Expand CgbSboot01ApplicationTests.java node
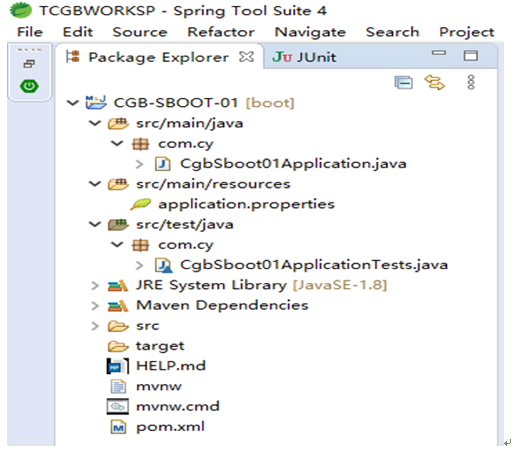This screenshot has height=453, width=514. 140,265
